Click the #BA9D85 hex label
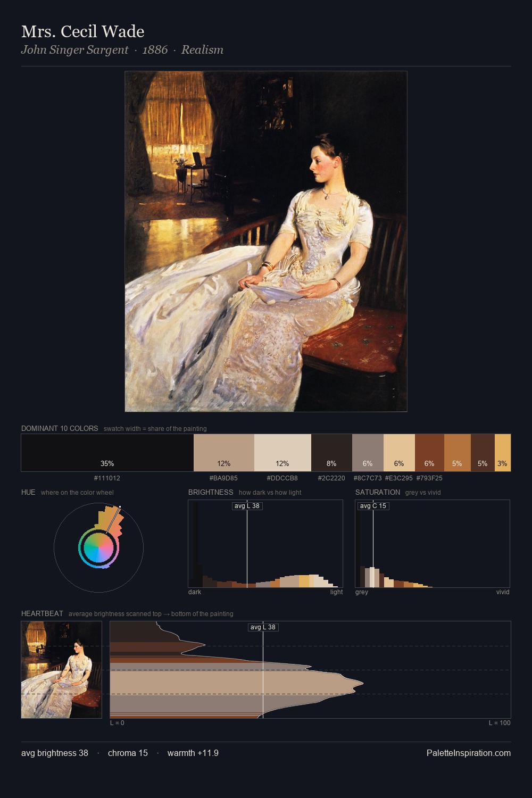The image size is (532, 798). tap(223, 478)
